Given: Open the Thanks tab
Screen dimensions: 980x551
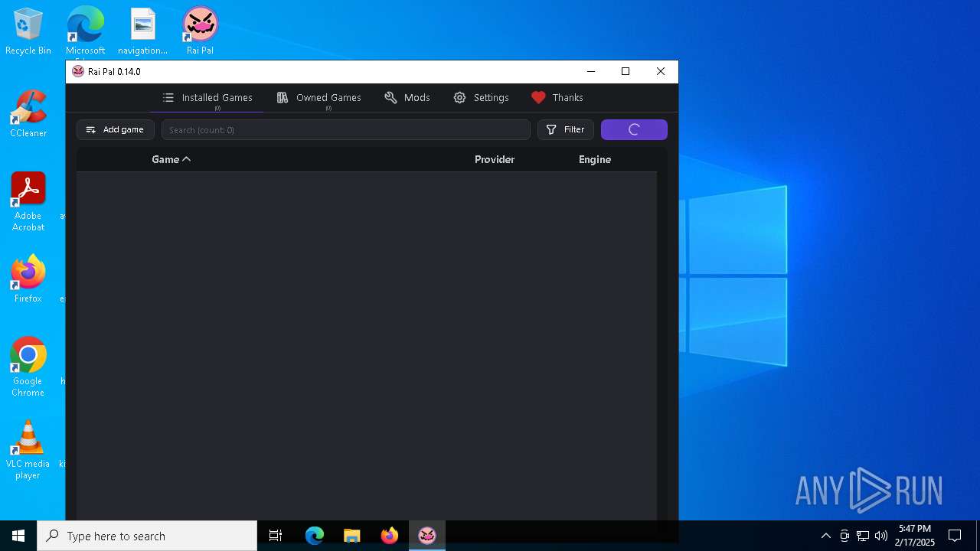Looking at the screenshot, I should (x=557, y=98).
